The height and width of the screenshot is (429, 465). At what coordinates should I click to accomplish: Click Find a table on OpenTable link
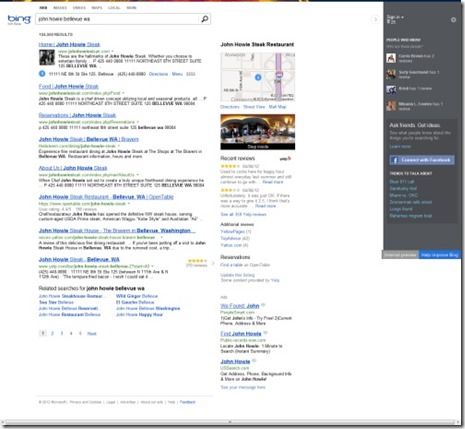pos(245,265)
